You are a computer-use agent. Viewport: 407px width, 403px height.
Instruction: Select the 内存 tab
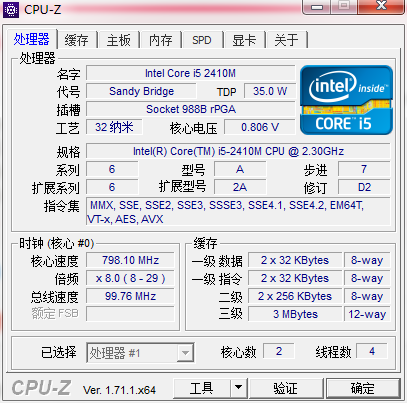point(161,40)
